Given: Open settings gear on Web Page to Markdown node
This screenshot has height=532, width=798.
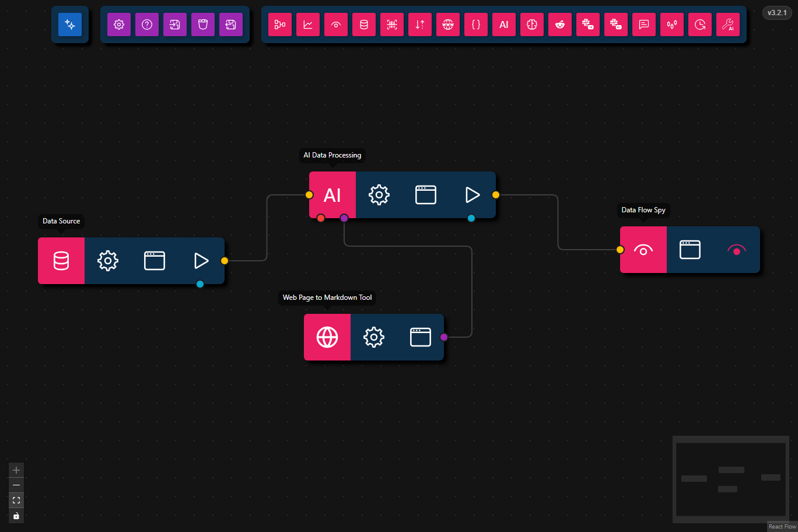Looking at the screenshot, I should click(x=374, y=337).
